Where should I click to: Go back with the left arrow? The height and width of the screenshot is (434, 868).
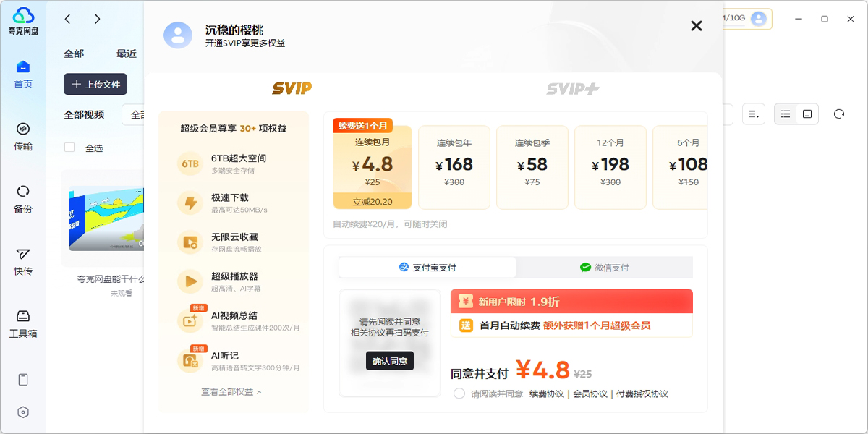coord(67,19)
